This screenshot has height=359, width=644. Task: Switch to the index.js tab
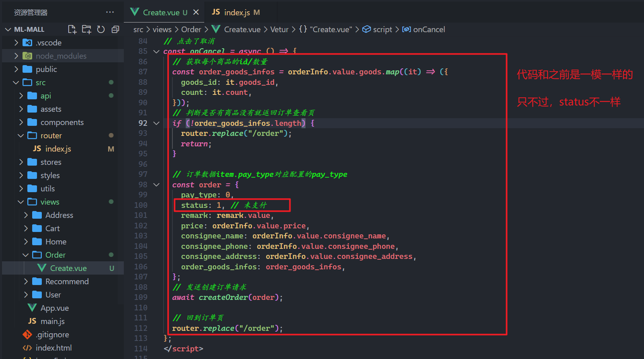(236, 12)
